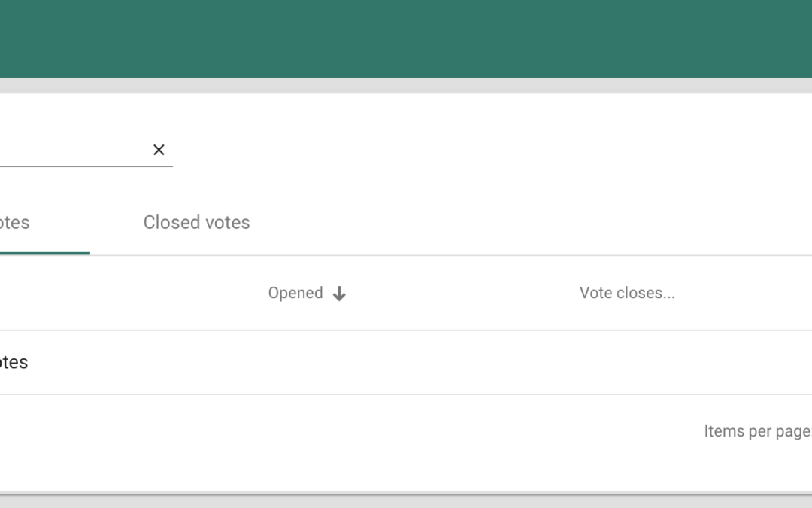Viewport: 812px width, 508px height.
Task: Click the empty row cell under Opened
Action: [307, 362]
